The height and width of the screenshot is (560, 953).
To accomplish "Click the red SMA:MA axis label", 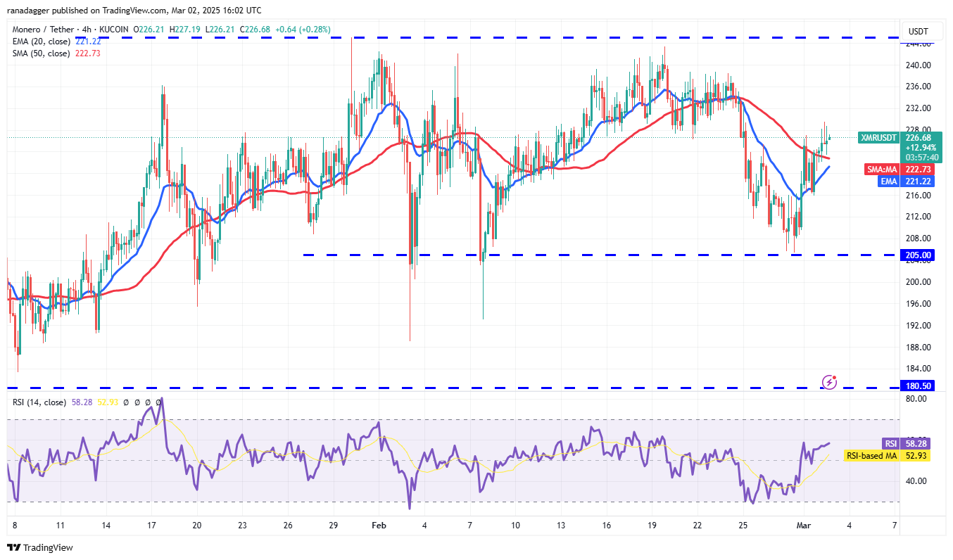I will pyautogui.click(x=882, y=170).
